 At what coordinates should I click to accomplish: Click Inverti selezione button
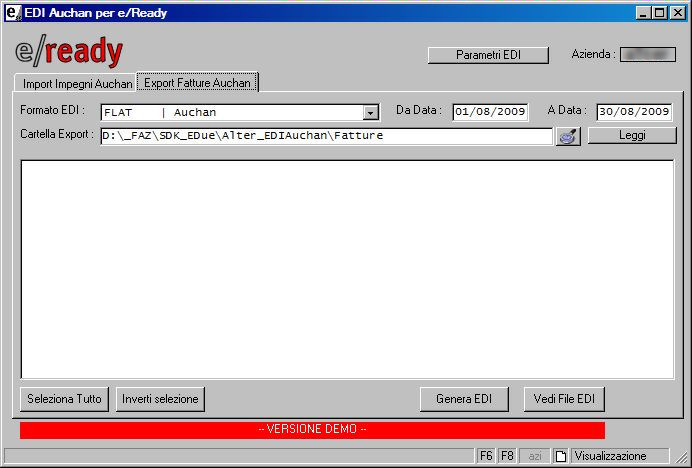point(160,399)
